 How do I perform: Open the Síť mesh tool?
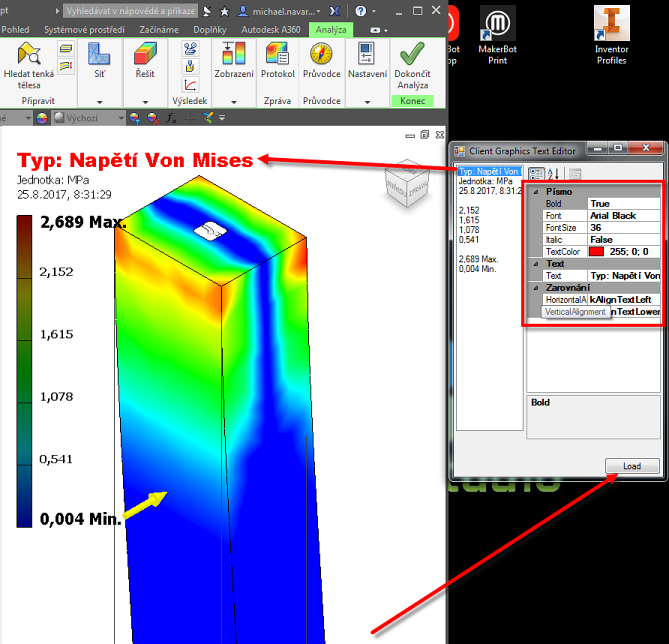click(x=98, y=61)
